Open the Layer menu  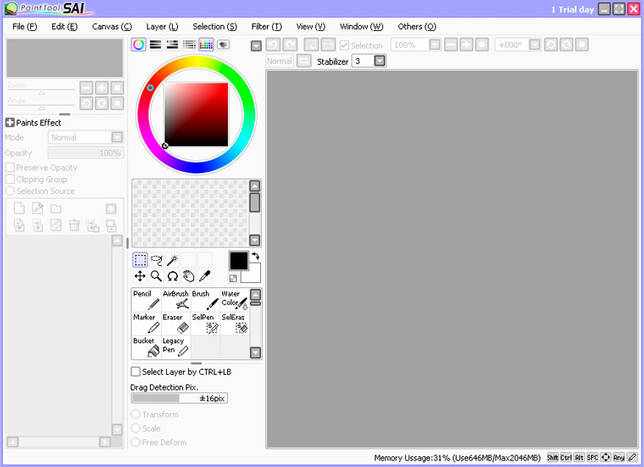[162, 27]
